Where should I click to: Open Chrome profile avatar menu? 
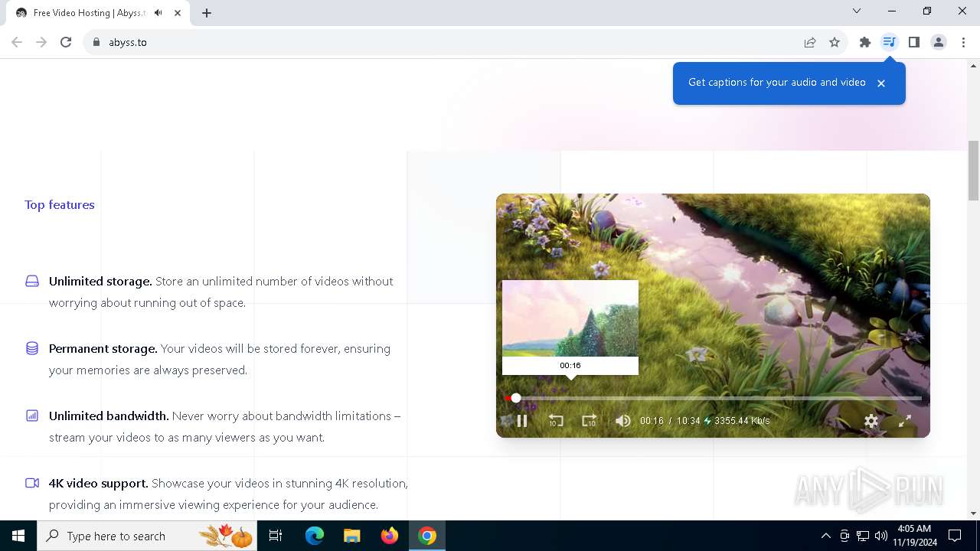coord(939,42)
